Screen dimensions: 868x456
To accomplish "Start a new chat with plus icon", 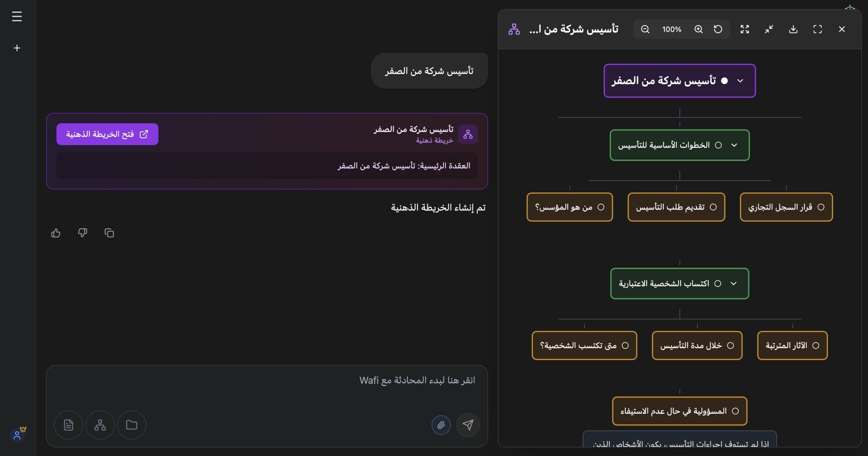I will 17,48.
